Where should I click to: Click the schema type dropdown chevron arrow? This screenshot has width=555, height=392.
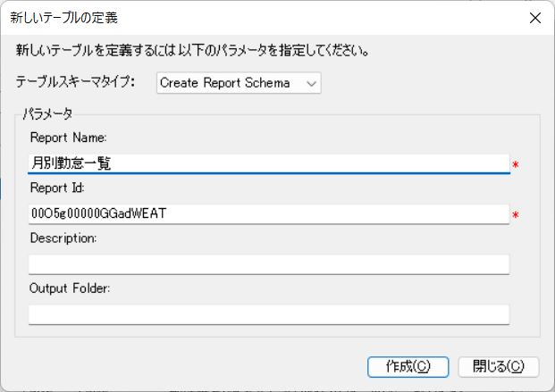pos(311,83)
